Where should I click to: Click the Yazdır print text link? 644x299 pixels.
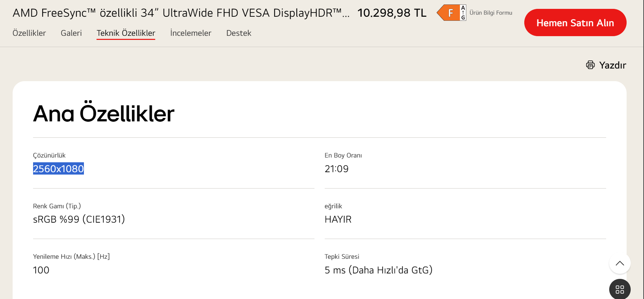point(612,65)
